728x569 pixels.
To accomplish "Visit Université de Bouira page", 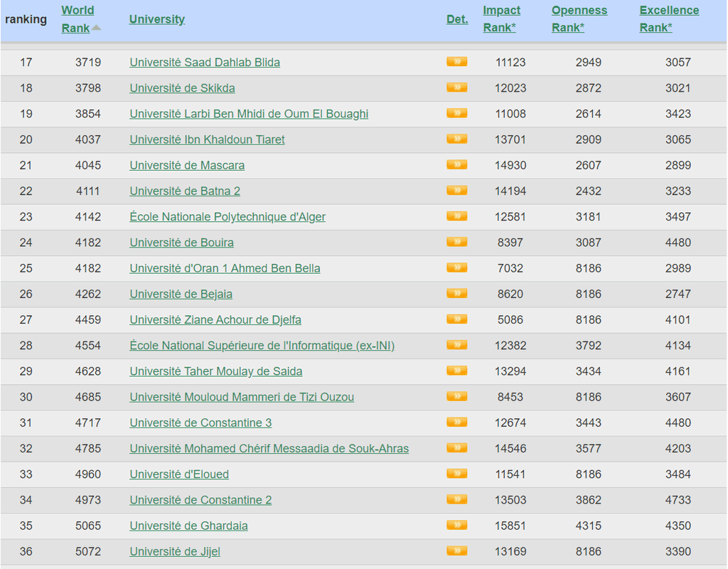I will point(181,243).
